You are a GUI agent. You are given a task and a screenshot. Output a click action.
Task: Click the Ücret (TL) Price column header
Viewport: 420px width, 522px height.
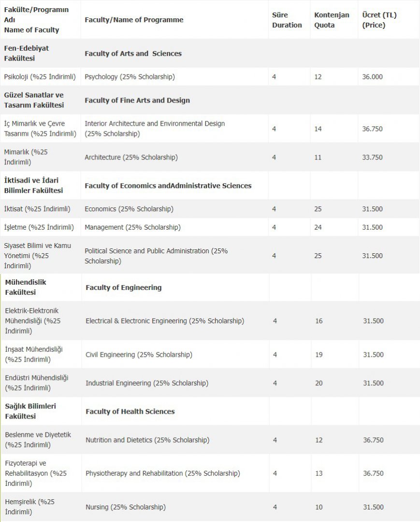click(x=379, y=20)
